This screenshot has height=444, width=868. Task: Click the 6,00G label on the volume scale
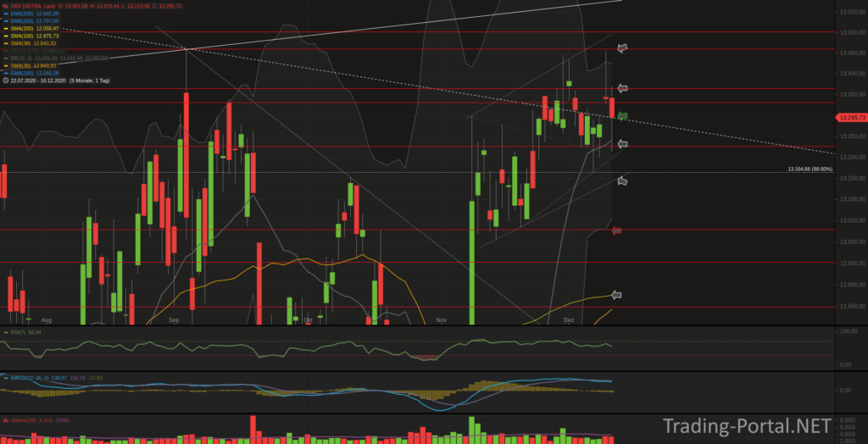click(849, 427)
